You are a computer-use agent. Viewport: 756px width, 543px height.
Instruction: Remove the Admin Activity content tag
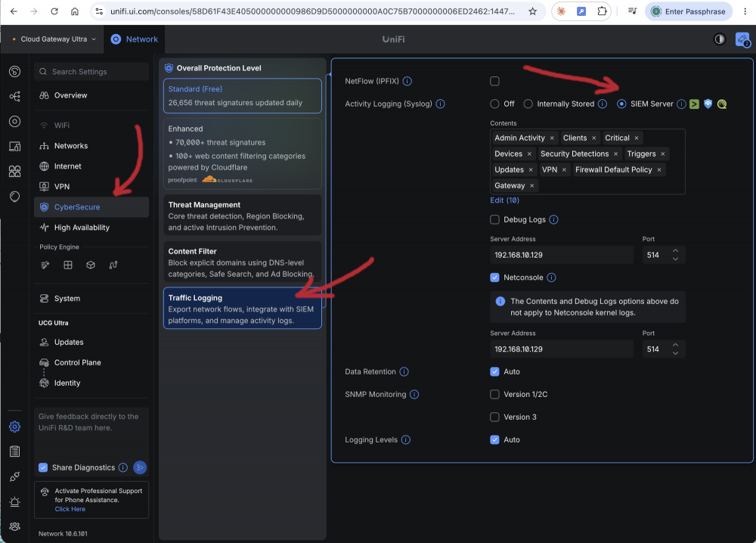pos(552,138)
